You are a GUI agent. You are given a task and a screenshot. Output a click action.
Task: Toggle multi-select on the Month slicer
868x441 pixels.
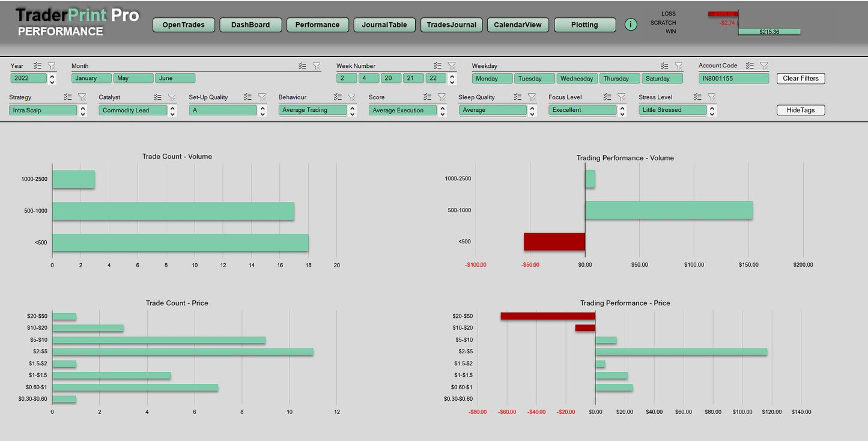[302, 66]
